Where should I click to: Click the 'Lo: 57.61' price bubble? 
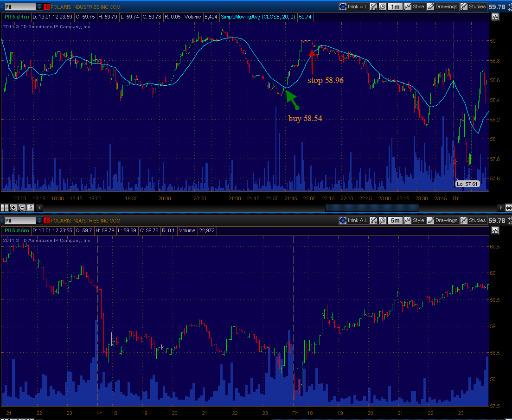coord(467,184)
